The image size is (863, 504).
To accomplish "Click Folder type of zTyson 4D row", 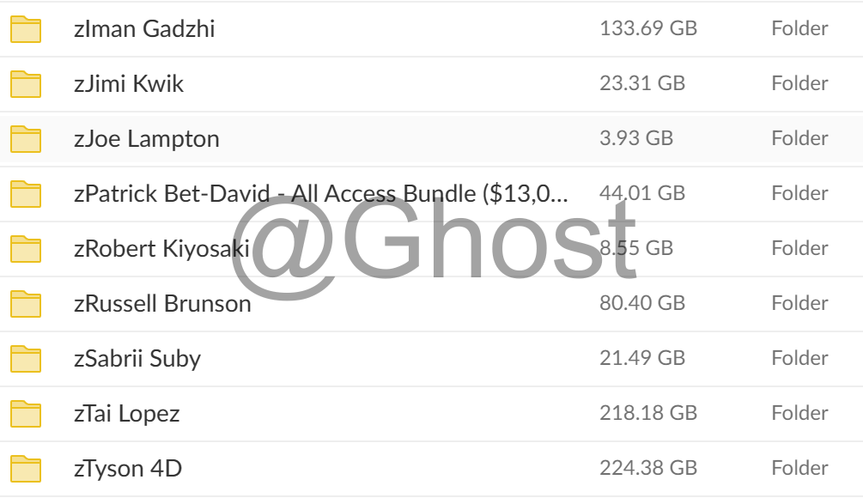I will point(799,468).
